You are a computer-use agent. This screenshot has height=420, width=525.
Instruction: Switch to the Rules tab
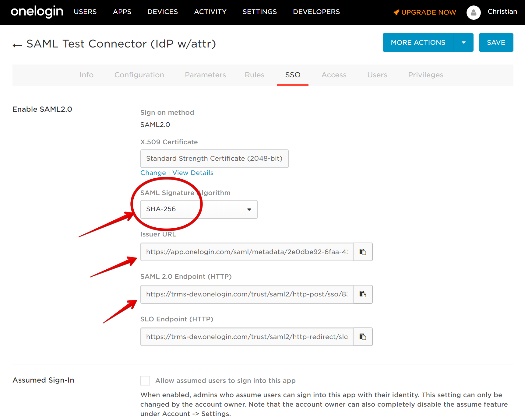pyautogui.click(x=255, y=75)
